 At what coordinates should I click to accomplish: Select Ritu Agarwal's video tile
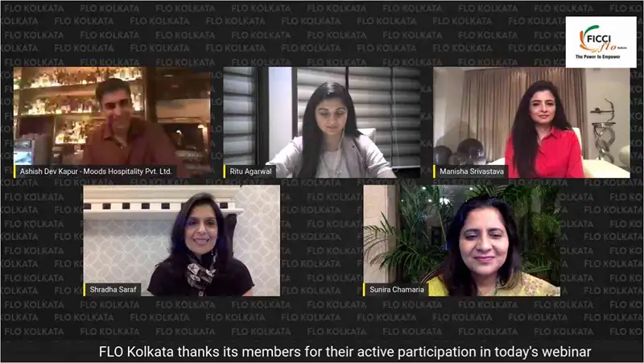321,122
